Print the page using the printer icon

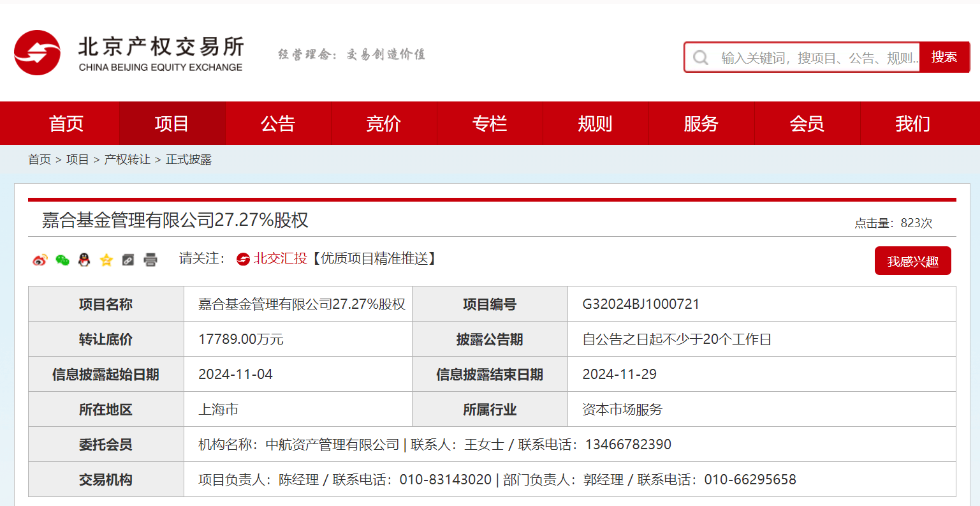(150, 260)
